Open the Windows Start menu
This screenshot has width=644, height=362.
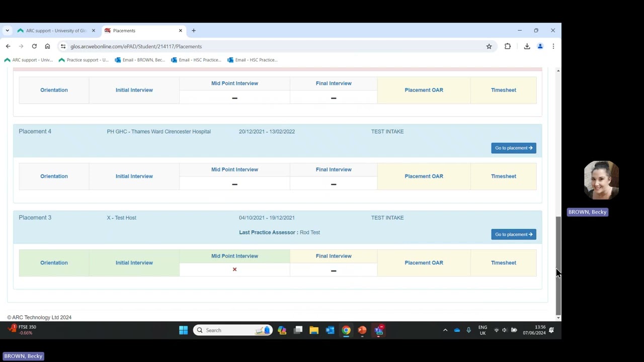coord(184,330)
